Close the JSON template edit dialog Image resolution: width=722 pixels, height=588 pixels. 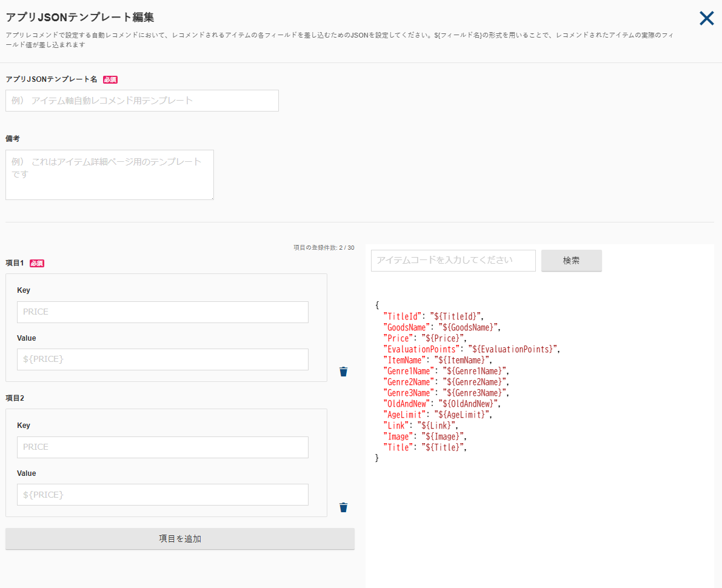[706, 18]
